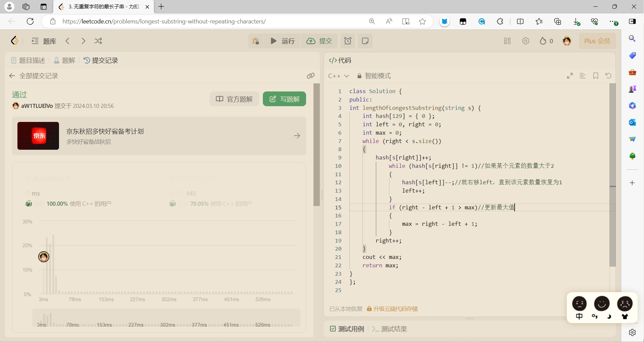The image size is (644, 342).
Task: Switch to the 题解 tab
Action: [64, 60]
